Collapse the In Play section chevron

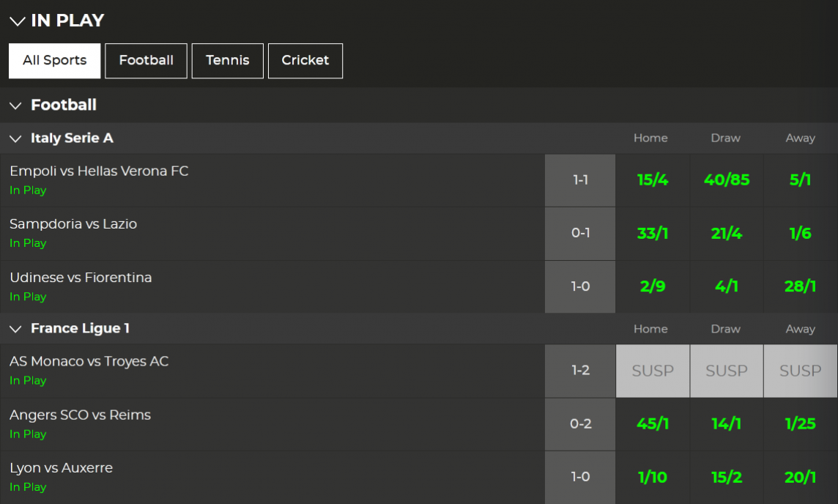coord(18,21)
